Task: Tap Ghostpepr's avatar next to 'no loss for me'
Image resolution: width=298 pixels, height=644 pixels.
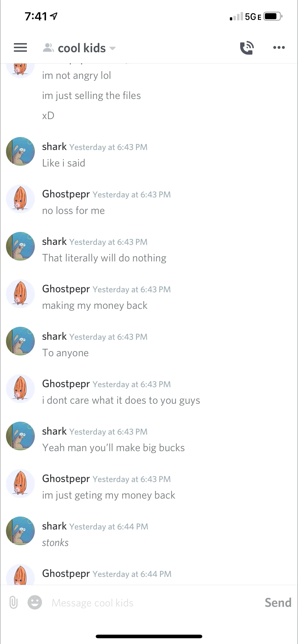Action: 20,199
